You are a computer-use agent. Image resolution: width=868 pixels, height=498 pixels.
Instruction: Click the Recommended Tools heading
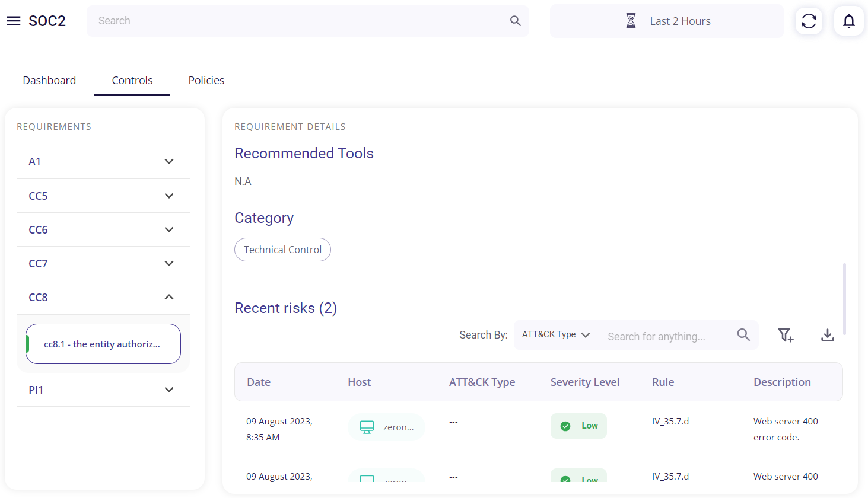pyautogui.click(x=304, y=153)
